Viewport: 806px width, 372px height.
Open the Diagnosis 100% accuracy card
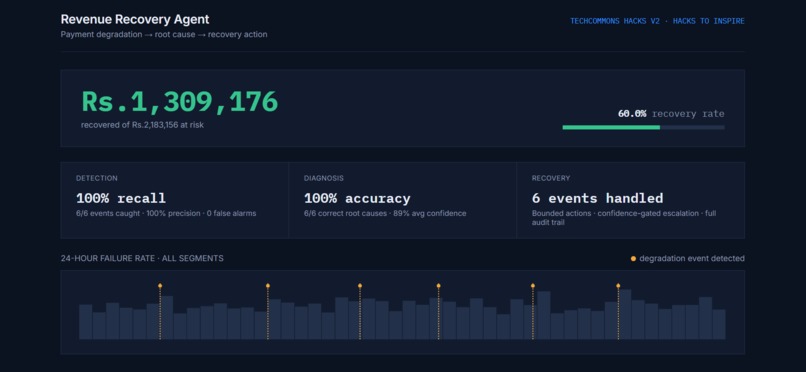[402, 200]
